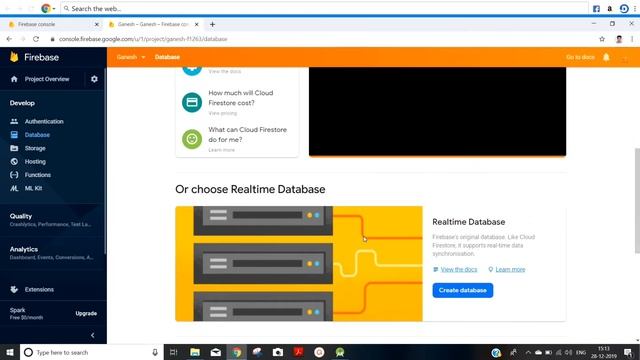Click the Cortana microphone icon
640x360 pixels.
click(x=155, y=352)
